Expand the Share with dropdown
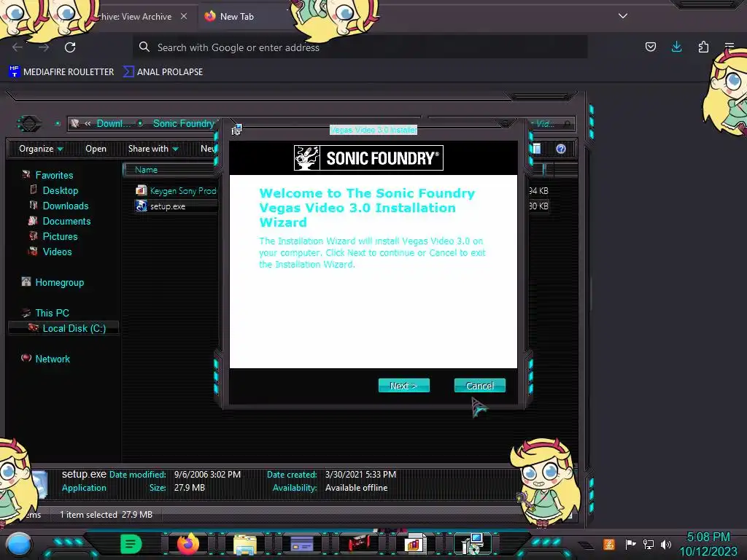Viewport: 747px width, 560px height. 153,149
